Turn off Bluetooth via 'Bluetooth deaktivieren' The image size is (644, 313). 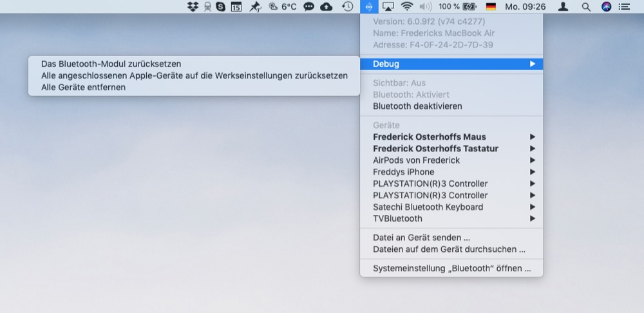pos(417,106)
